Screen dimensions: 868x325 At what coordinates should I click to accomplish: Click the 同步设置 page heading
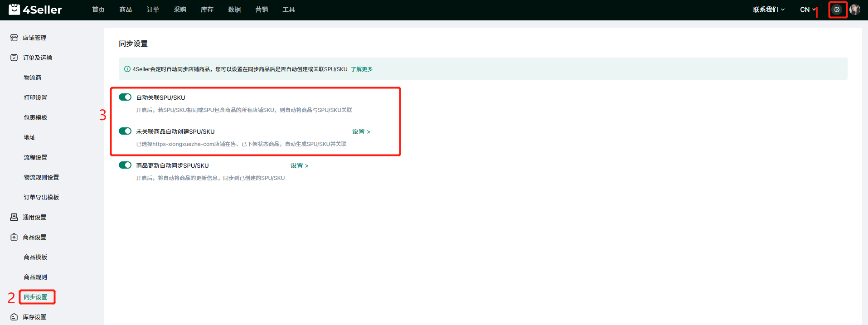(x=133, y=44)
